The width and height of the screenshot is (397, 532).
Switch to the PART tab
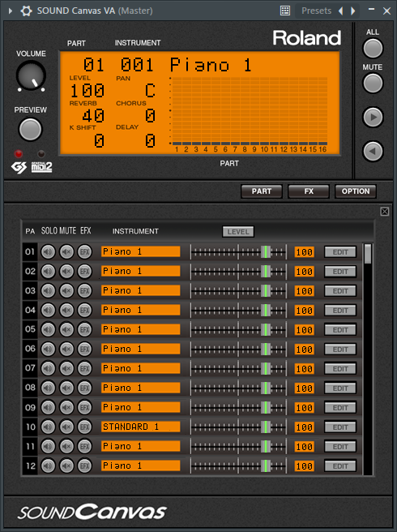262,191
